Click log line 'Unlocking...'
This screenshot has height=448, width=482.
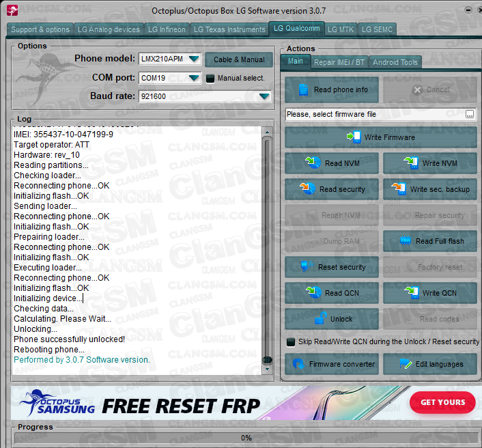[36, 329]
